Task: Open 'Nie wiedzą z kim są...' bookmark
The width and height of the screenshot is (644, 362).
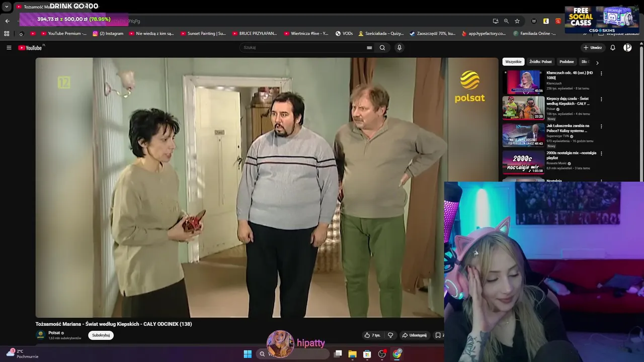Action: [x=151, y=34]
